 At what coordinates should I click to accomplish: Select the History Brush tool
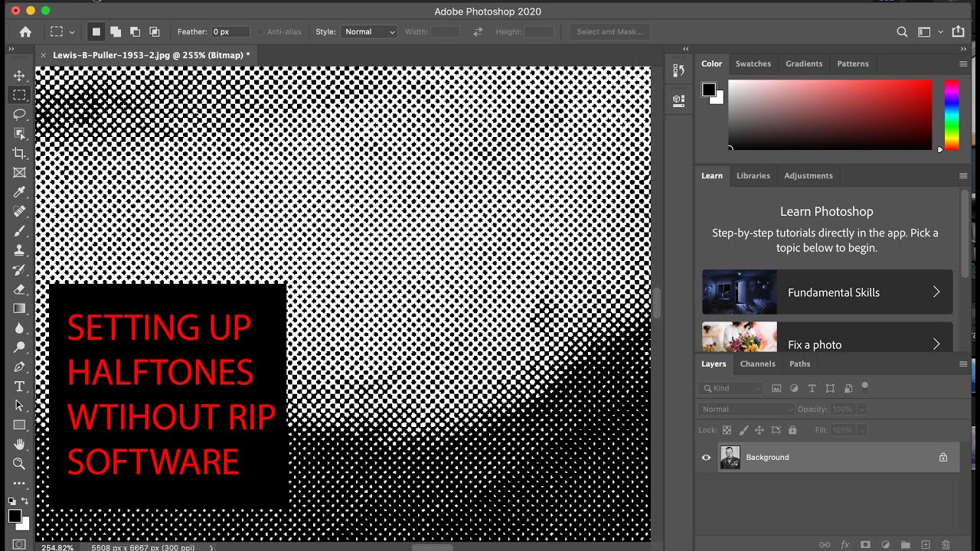coord(19,270)
